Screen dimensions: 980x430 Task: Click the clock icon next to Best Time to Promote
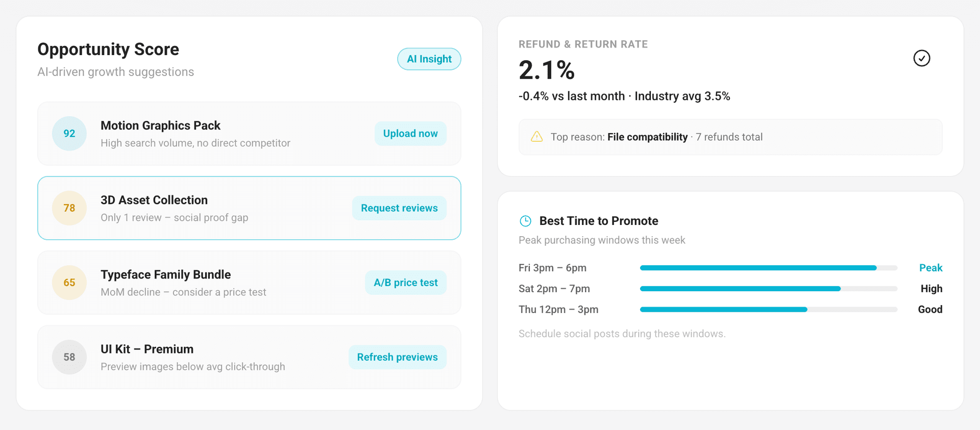[525, 221]
